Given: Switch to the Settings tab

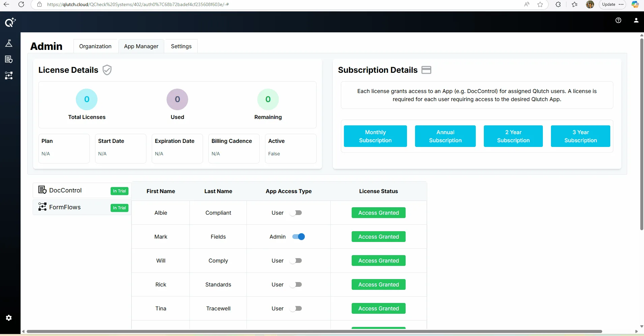Looking at the screenshot, I should (181, 46).
